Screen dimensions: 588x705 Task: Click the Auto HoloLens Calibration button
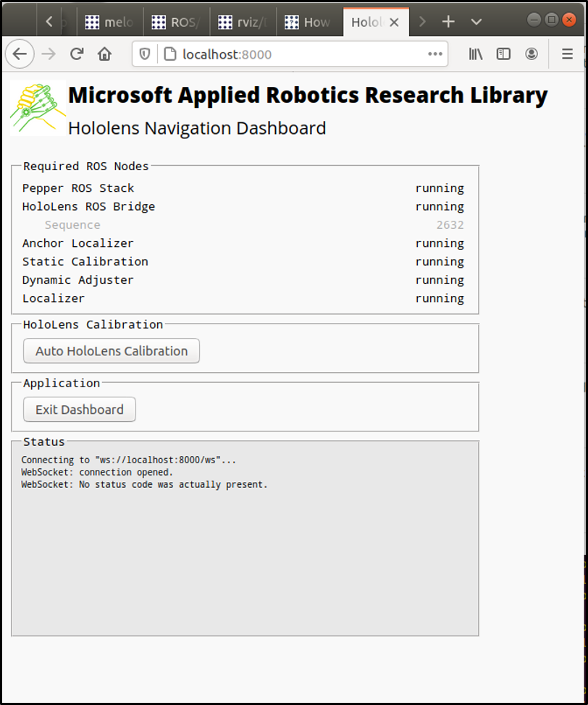coord(111,351)
